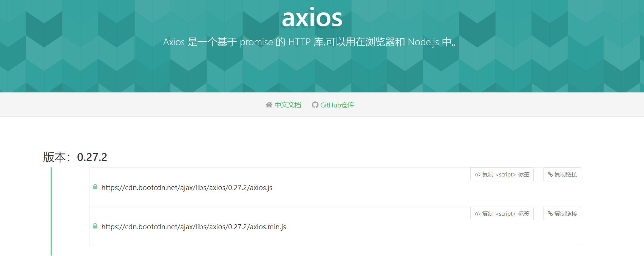The height and width of the screenshot is (256, 644).
Task: Select the axios.js CDN URL text
Action: coord(187,188)
